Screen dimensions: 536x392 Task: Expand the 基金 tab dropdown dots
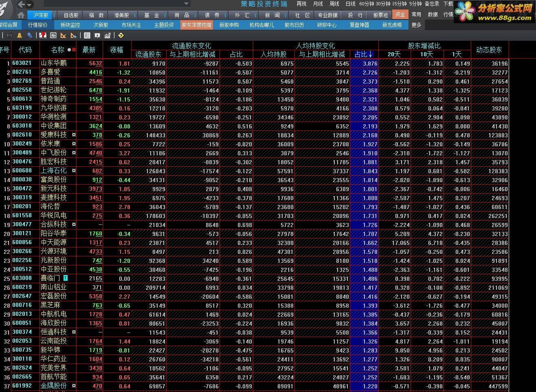[x=164, y=15]
